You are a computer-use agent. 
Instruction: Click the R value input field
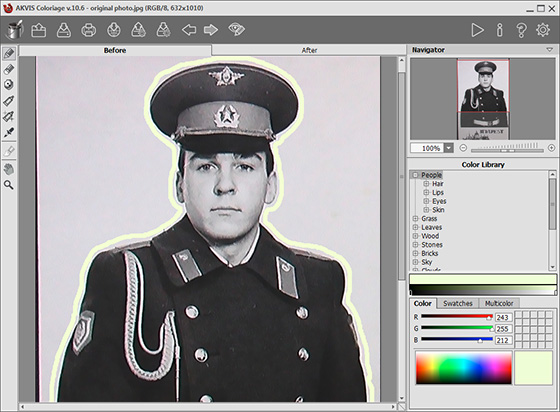(x=504, y=317)
